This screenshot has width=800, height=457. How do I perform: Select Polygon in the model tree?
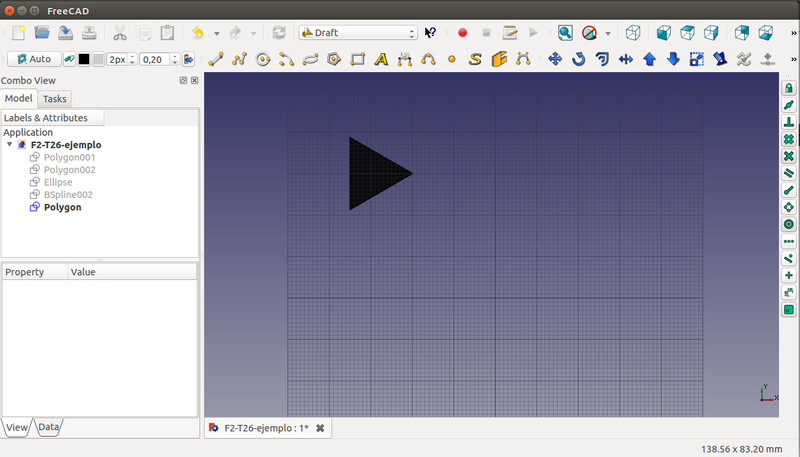tap(62, 207)
